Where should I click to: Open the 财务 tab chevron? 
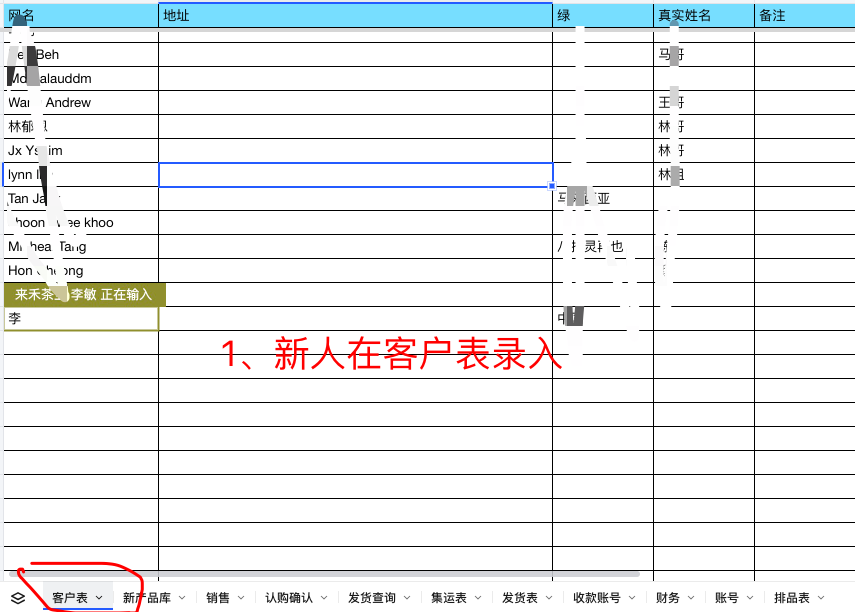click(x=690, y=598)
